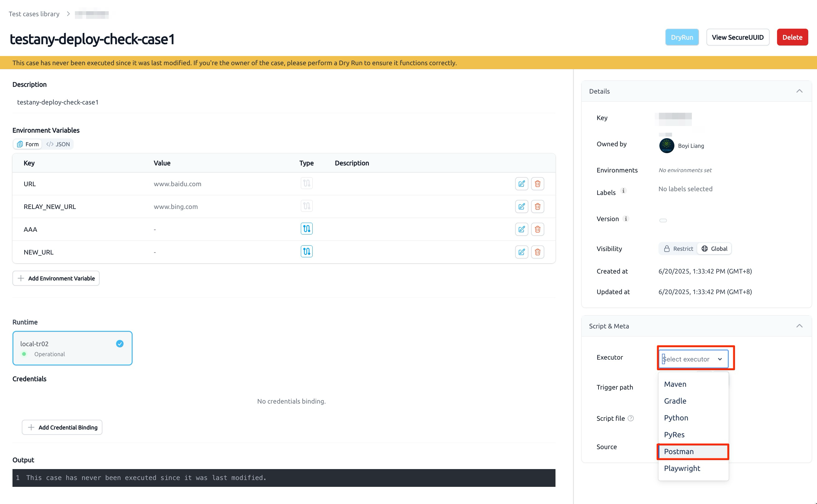Viewport: 817px width, 504px height.
Task: Click the type icon for NEW_URL variable
Action: pos(306,251)
